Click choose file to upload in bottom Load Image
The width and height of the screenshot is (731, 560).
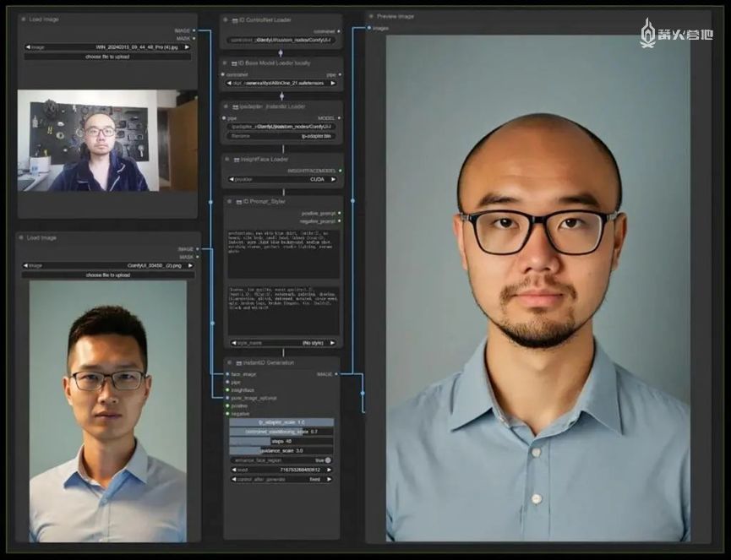[107, 275]
